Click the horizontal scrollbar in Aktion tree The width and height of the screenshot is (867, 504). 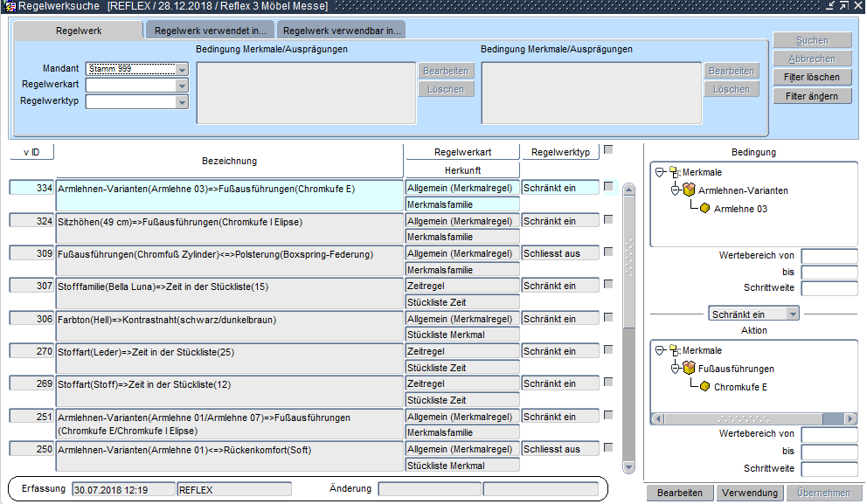[x=752, y=419]
